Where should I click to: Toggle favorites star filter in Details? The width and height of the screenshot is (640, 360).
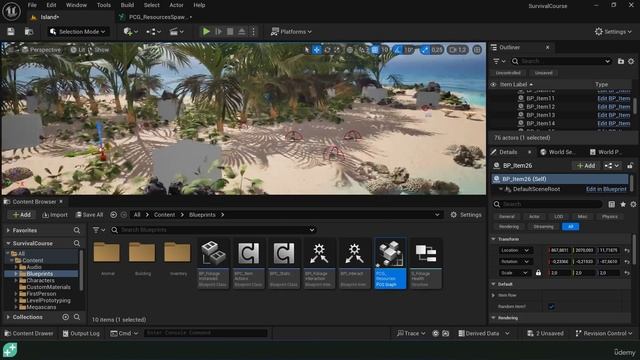pos(623,204)
